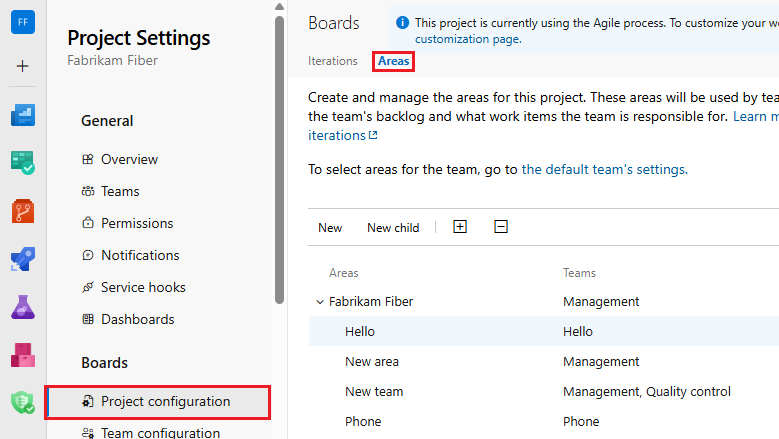Click the Fabrikam Fiber project avatar

tap(23, 22)
